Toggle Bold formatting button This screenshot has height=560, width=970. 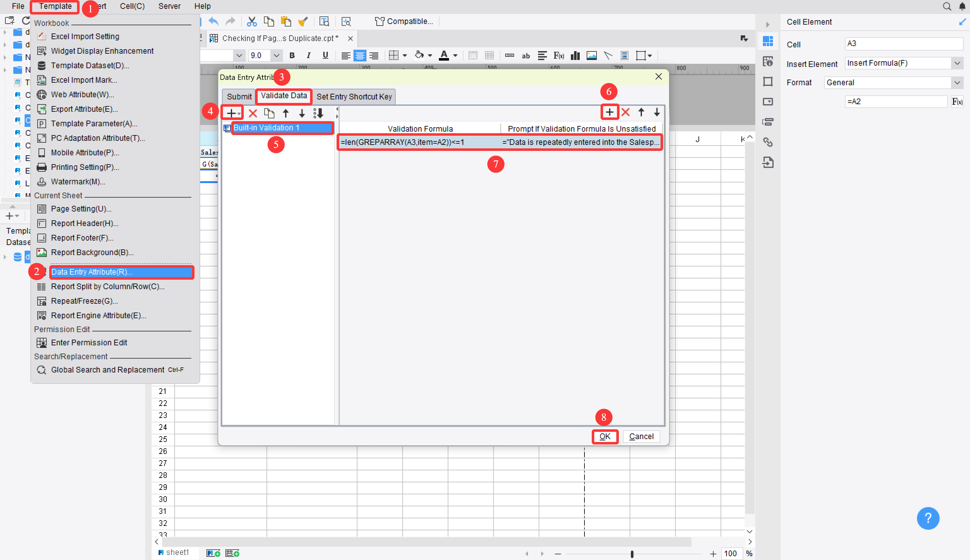click(292, 55)
